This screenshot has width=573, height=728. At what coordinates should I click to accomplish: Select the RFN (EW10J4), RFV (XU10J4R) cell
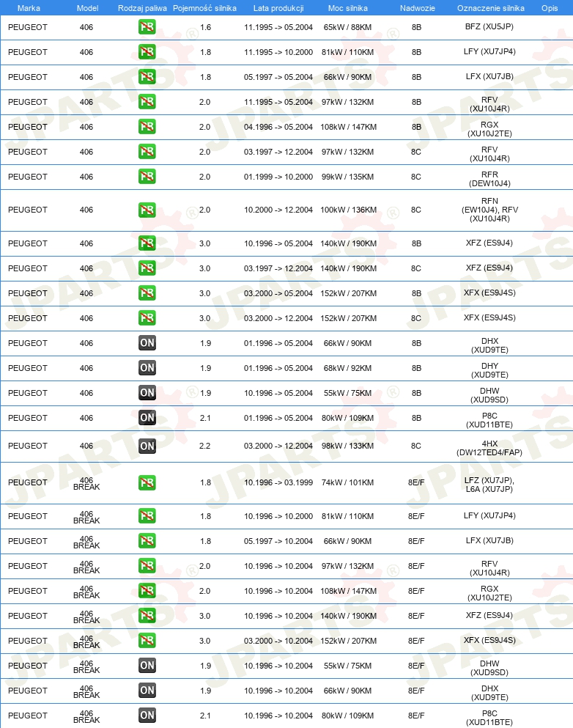[489, 210]
